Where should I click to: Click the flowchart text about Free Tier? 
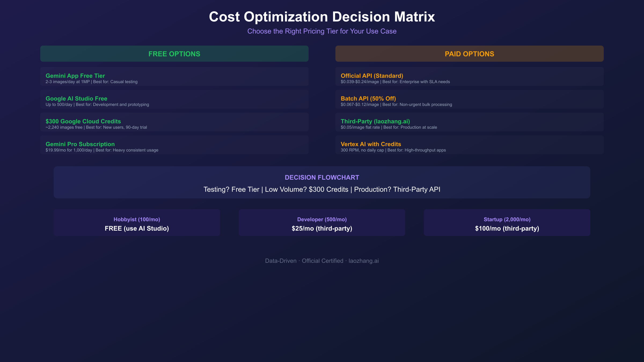[x=231, y=190]
